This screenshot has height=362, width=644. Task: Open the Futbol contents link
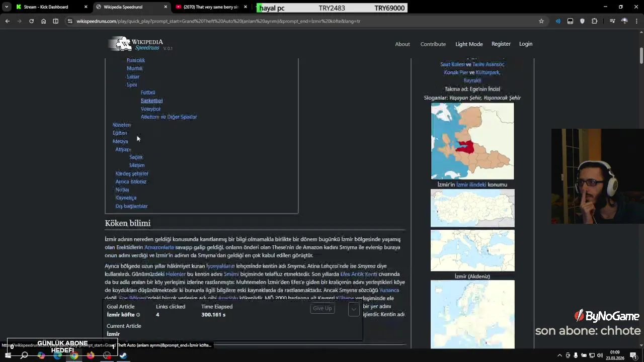click(x=148, y=93)
